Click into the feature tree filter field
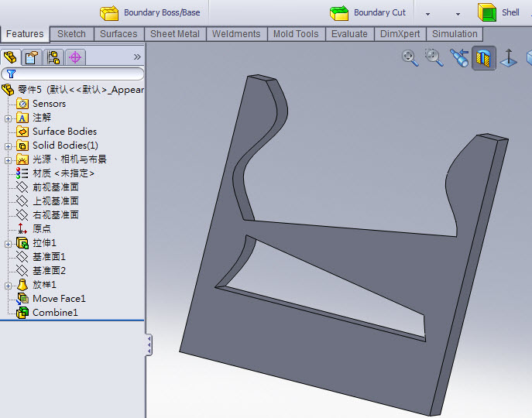532x418 pixels. [x=73, y=74]
